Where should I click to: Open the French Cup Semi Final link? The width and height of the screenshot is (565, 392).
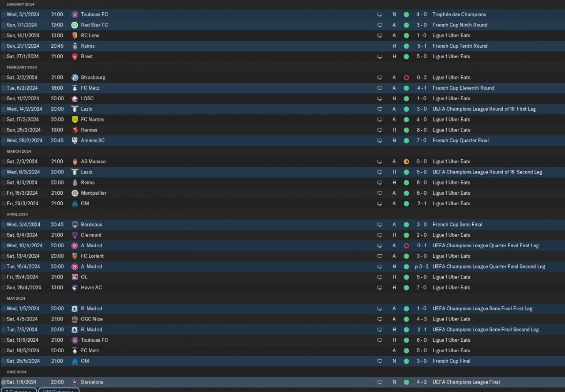click(457, 225)
